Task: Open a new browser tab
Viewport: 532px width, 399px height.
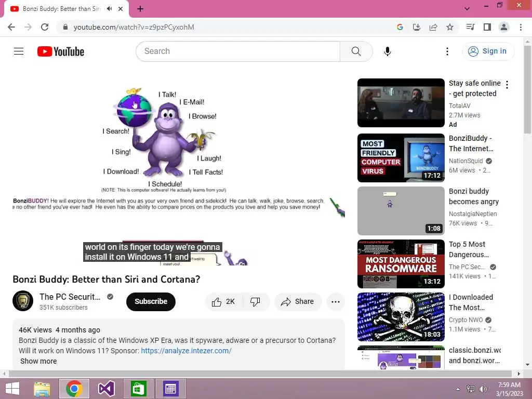Action: (x=140, y=9)
